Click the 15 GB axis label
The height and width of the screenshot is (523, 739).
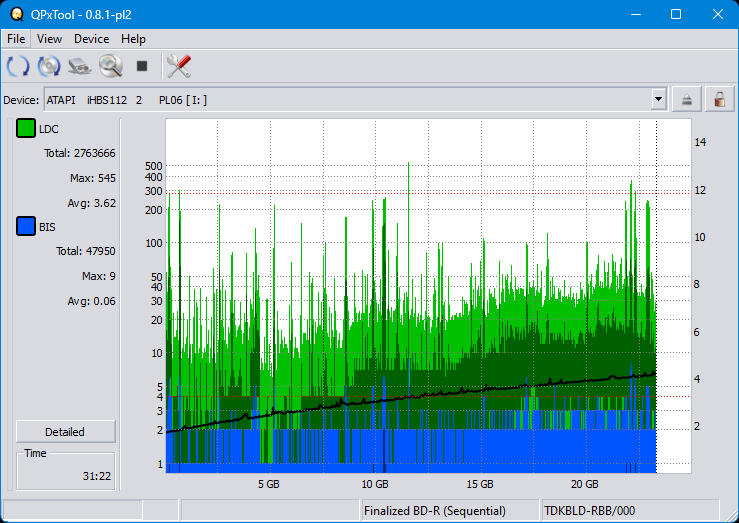pyautogui.click(x=480, y=484)
